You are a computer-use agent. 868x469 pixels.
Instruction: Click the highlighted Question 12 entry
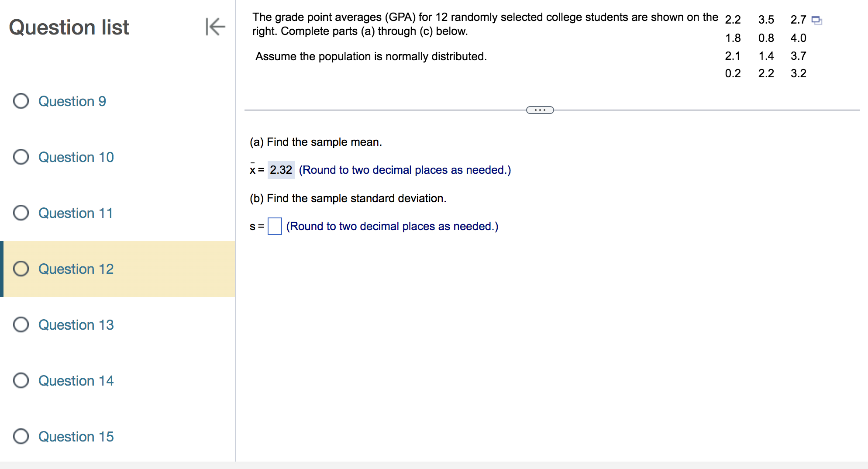76,269
